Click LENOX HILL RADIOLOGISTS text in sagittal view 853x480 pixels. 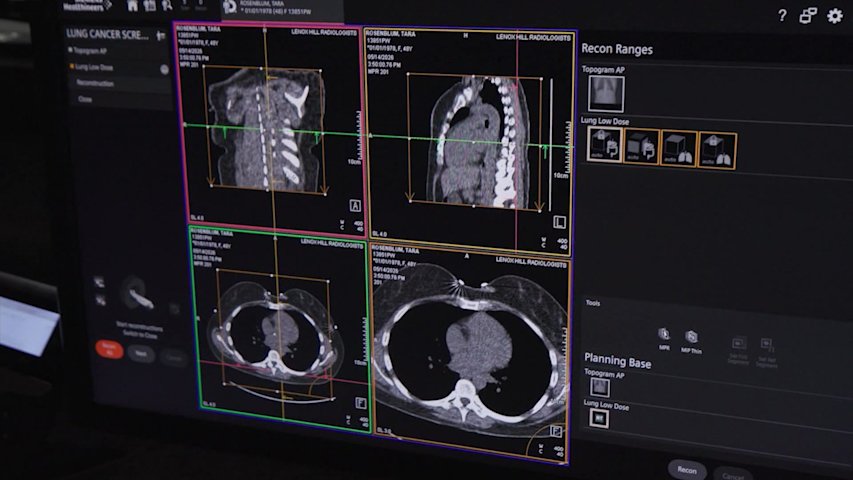pyautogui.click(x=533, y=37)
